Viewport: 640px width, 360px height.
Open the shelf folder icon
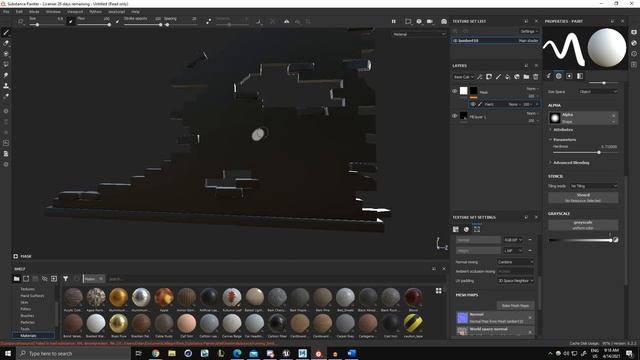pyautogui.click(x=16, y=279)
